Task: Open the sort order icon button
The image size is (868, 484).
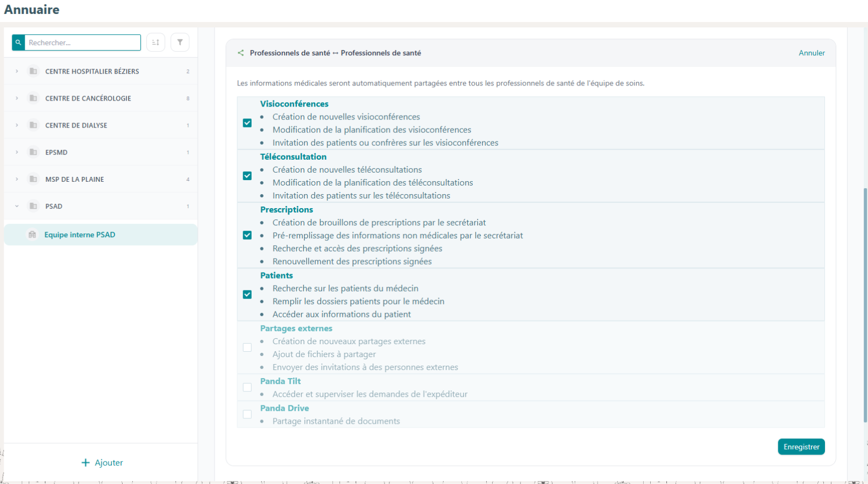Action: 156,42
